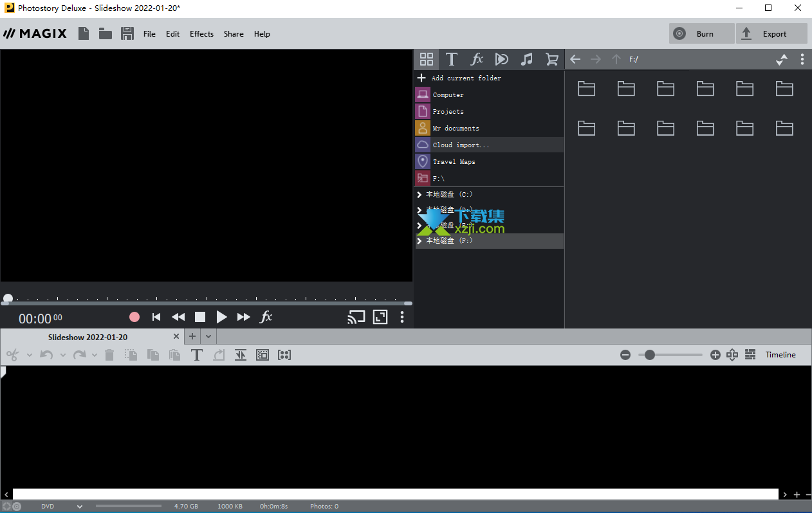This screenshot has height=513, width=812.
Task: Click the dashed-outline cut icon beside the trash
Action: 131,355
